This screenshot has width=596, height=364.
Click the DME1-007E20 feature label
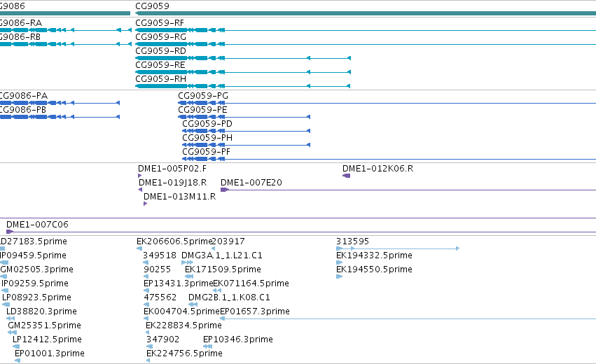tap(251, 183)
